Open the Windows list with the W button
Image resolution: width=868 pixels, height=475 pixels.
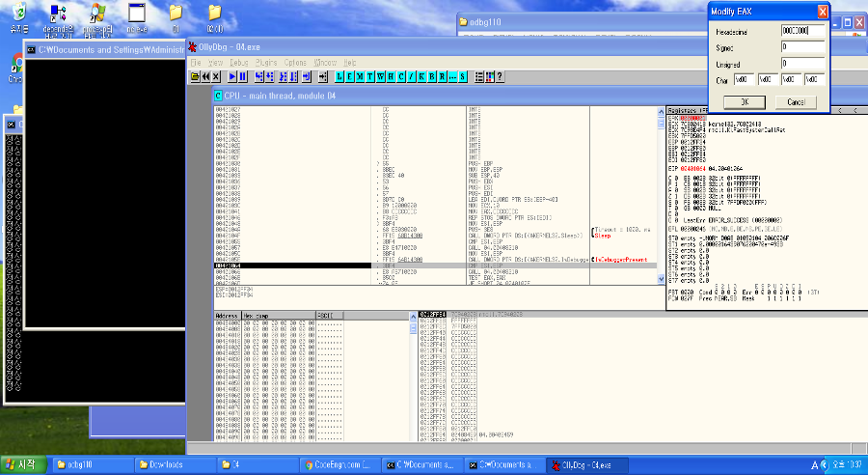[381, 76]
